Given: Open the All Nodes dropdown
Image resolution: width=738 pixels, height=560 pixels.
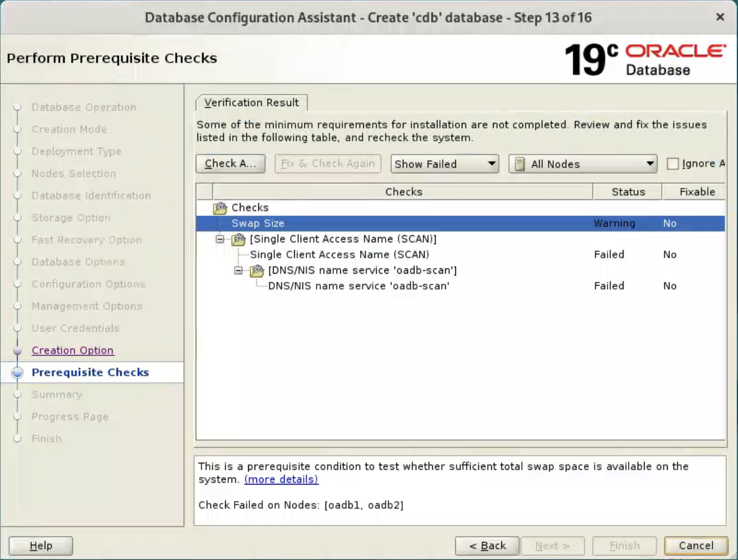Looking at the screenshot, I should [x=583, y=164].
